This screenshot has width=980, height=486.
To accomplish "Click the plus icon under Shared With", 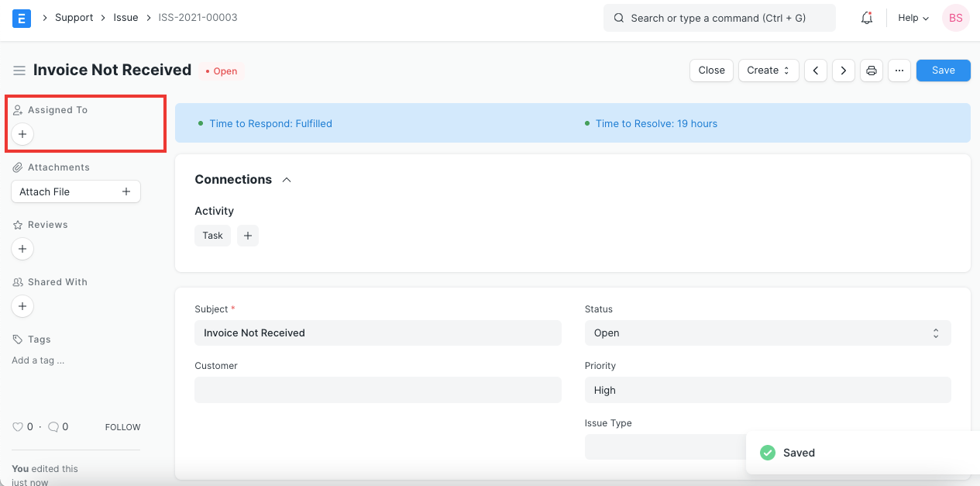I will click(x=22, y=306).
